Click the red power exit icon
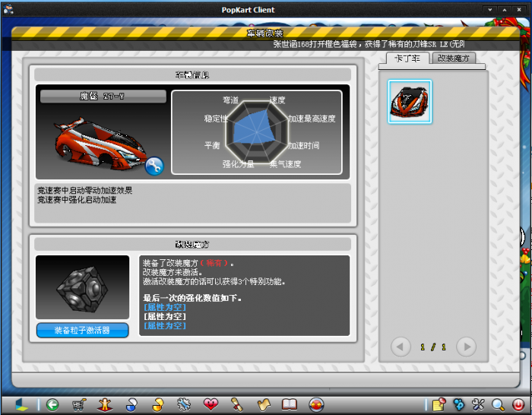This screenshot has height=415, width=532. click(x=518, y=404)
